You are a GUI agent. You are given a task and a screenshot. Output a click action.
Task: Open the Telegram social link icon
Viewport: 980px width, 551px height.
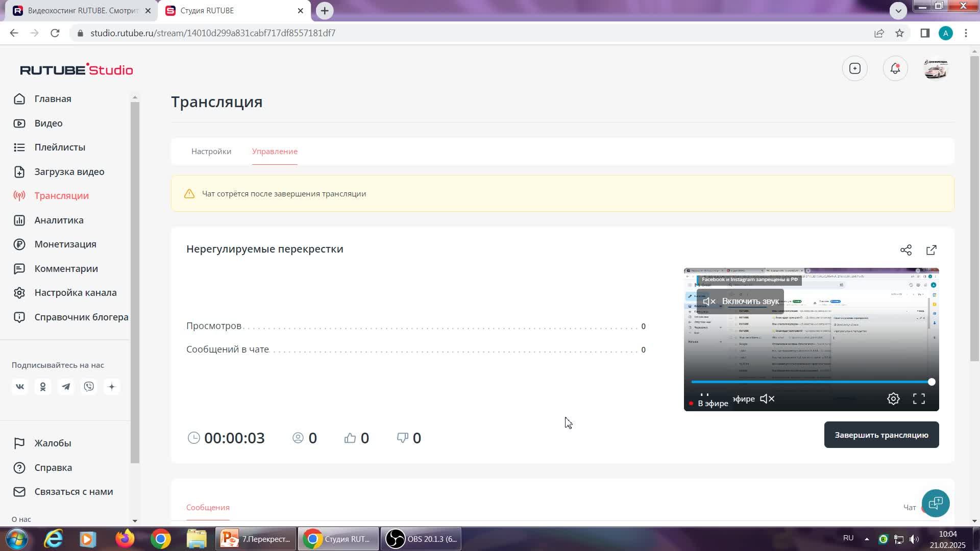(66, 387)
